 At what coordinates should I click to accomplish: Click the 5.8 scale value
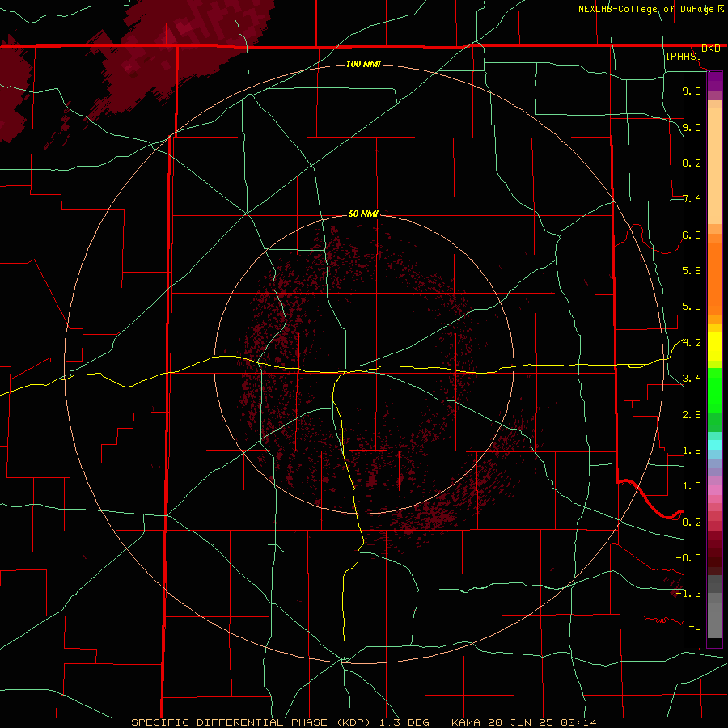point(692,271)
